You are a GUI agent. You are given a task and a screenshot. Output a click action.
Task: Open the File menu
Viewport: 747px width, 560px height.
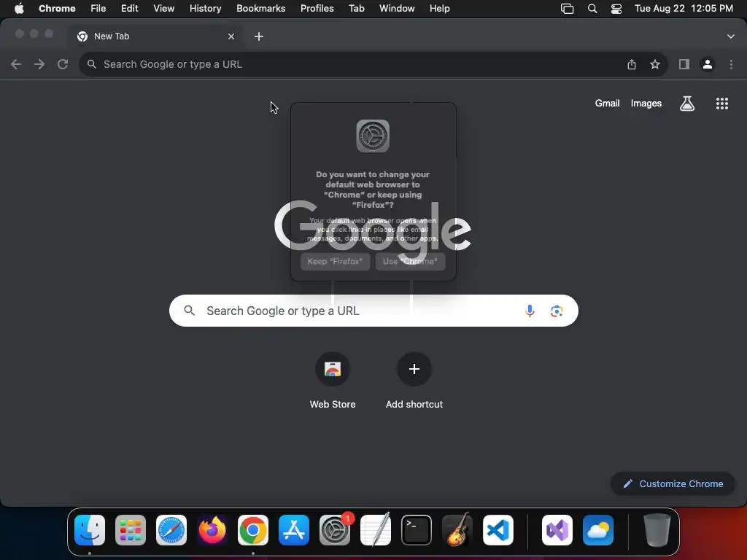click(98, 9)
